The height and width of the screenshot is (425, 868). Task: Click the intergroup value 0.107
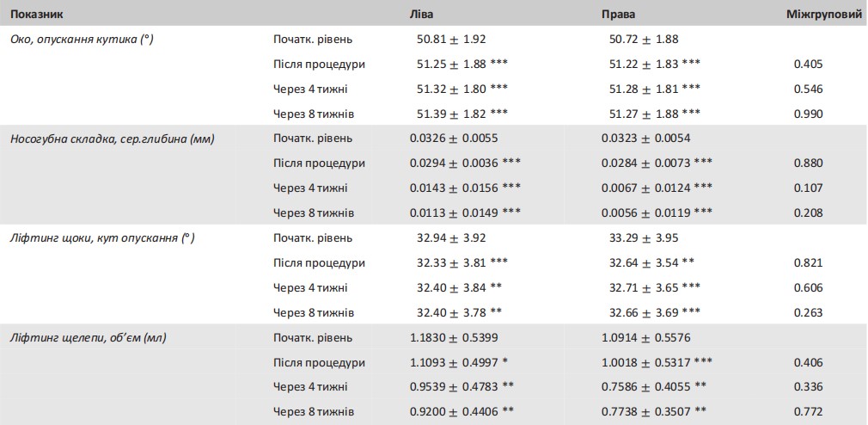(x=809, y=188)
